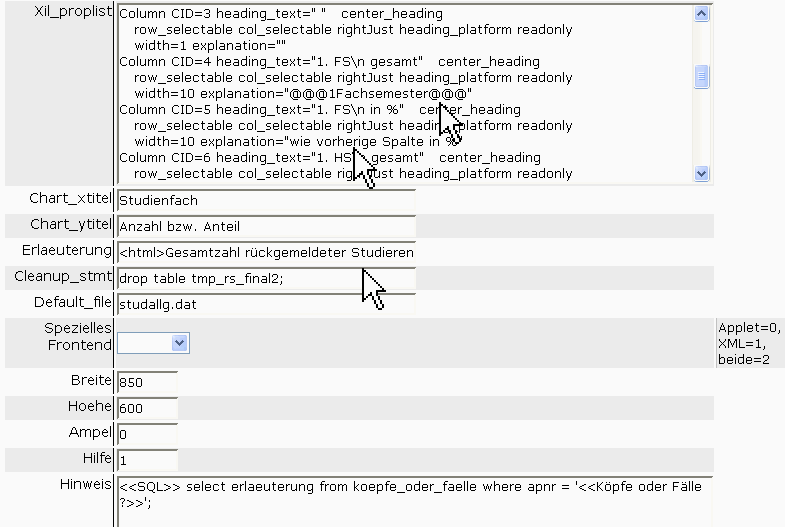Click inside the Hinweis SQL text area

pyautogui.click(x=414, y=498)
